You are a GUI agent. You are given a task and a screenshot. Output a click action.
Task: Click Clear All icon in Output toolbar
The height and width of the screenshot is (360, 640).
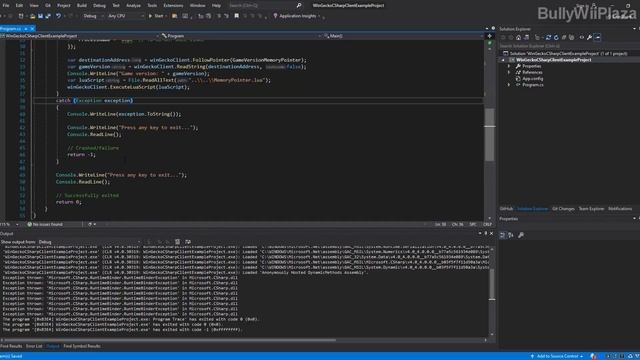[x=177, y=242]
